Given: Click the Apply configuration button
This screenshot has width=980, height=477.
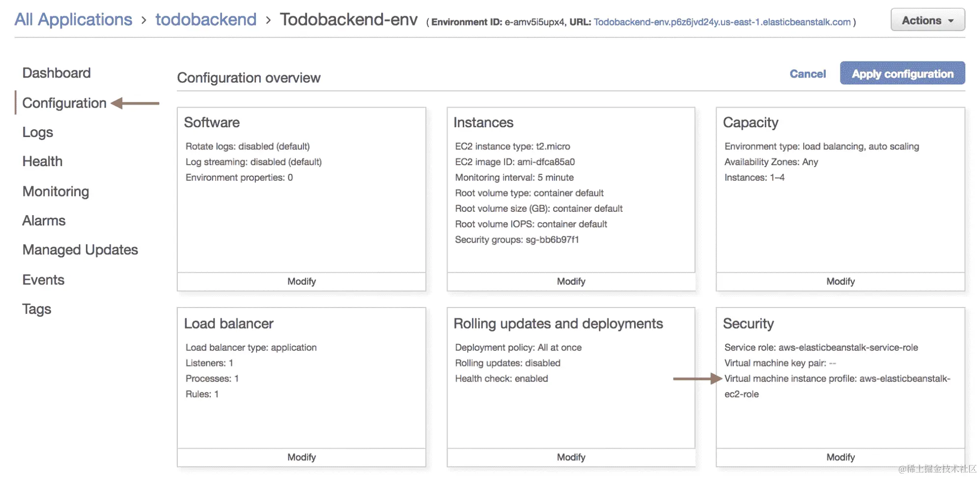Looking at the screenshot, I should point(902,74).
